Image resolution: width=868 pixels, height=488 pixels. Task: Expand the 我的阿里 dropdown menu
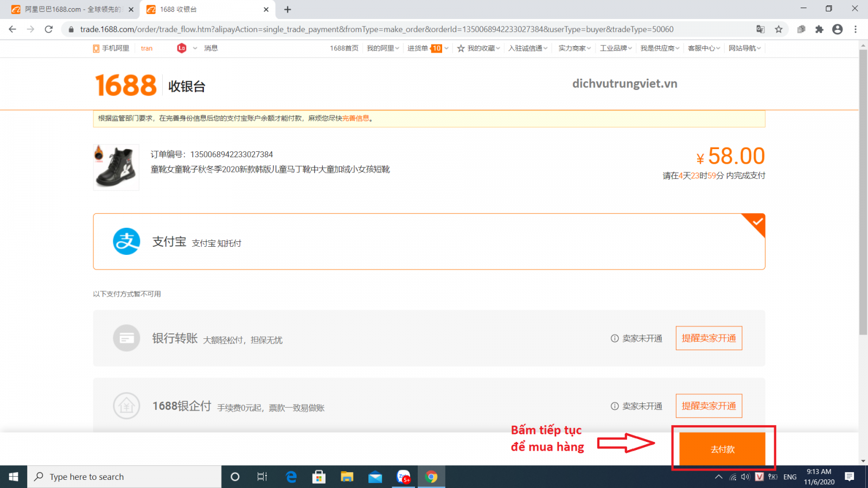(382, 48)
